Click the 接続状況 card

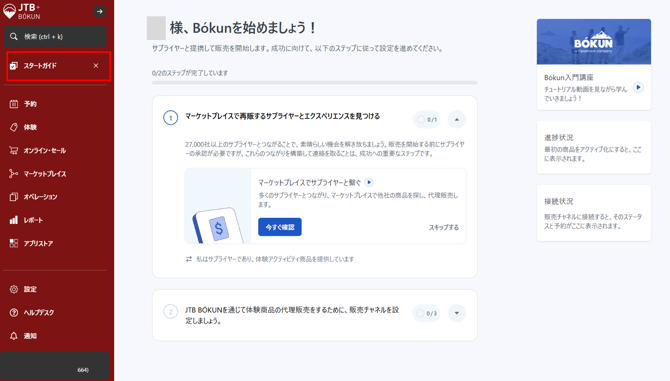point(594,213)
